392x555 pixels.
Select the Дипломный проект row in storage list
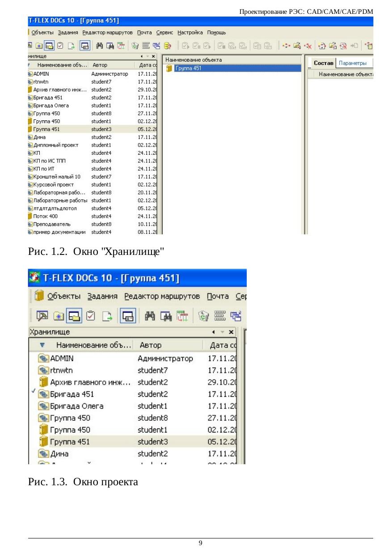click(x=55, y=145)
